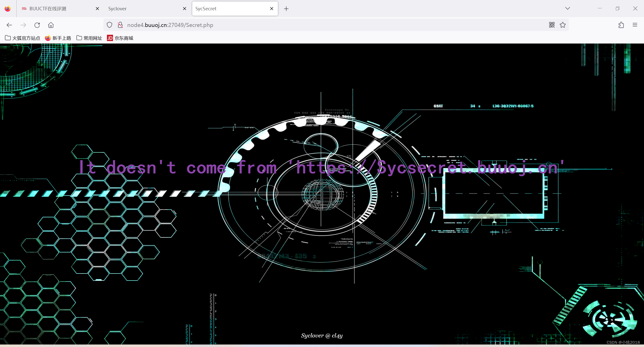Open the extensions puzzle icon
Viewport: 644px width, 347px height.
(x=621, y=25)
